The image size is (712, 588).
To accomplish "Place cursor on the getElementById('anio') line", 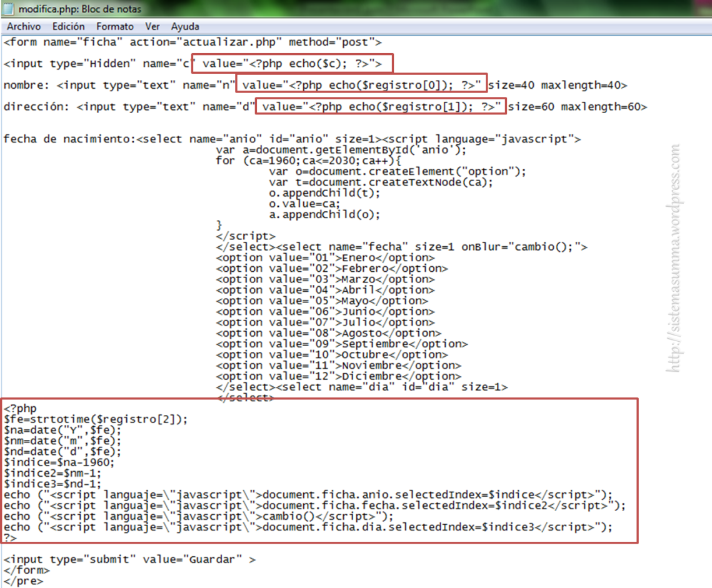I will coord(341,150).
